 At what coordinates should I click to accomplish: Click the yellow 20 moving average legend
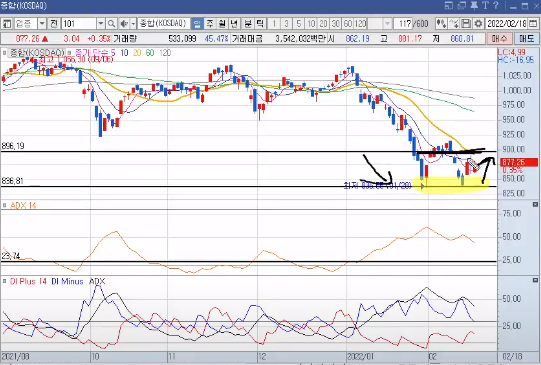pos(137,53)
